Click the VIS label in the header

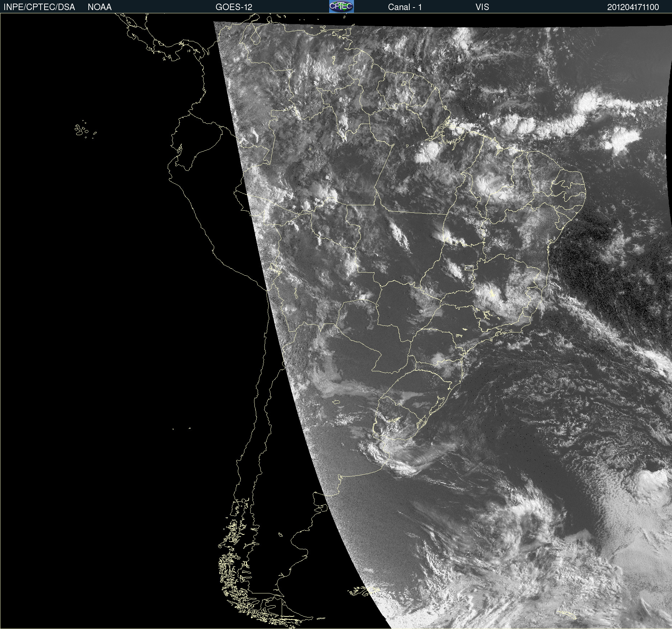pyautogui.click(x=482, y=7)
